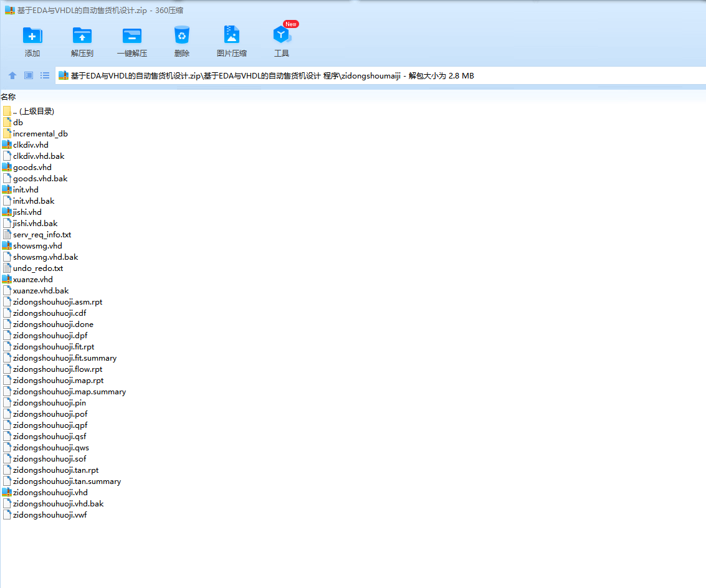Select the .. (上级目录) parent folder entry

click(29, 111)
